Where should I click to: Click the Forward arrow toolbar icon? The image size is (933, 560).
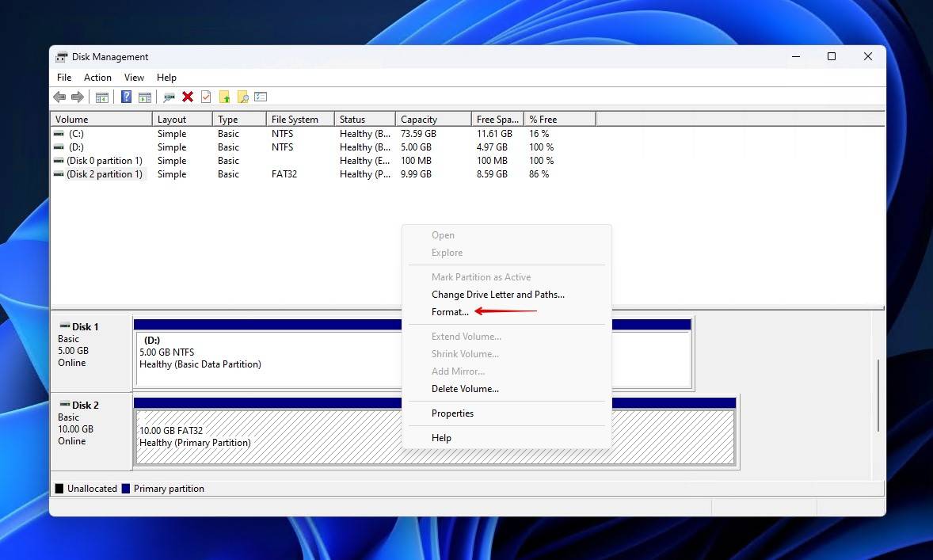click(x=78, y=97)
